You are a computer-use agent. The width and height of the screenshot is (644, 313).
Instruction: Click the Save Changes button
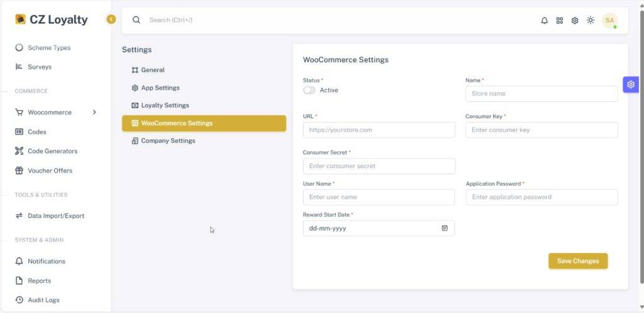pyautogui.click(x=578, y=261)
